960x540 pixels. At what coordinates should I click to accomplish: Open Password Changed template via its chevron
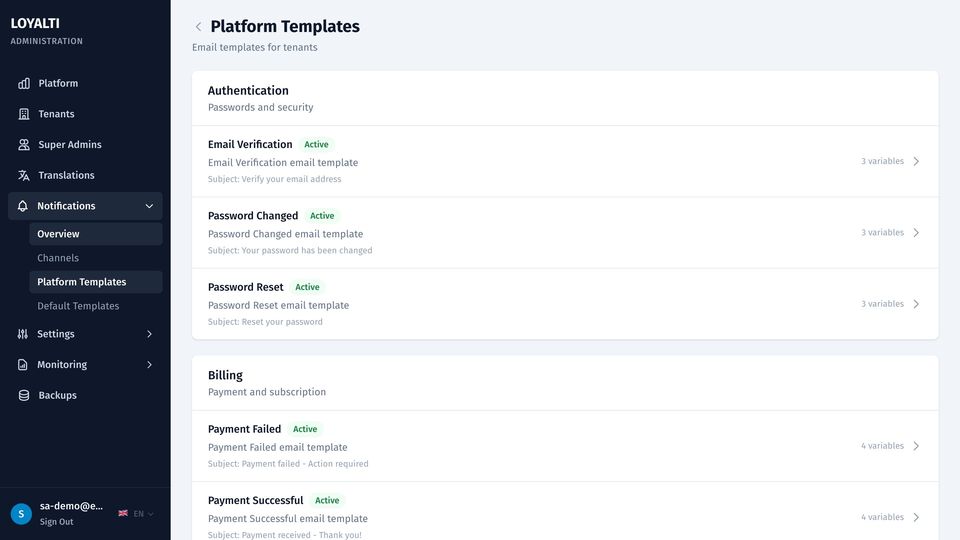click(916, 233)
